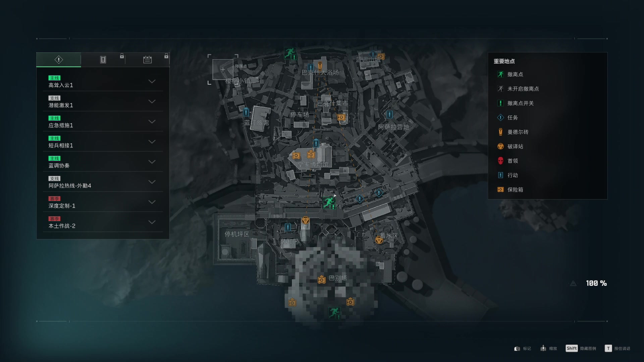Select the decoding station icon in 蓄水区
This screenshot has width=644, height=362.
[x=379, y=240]
